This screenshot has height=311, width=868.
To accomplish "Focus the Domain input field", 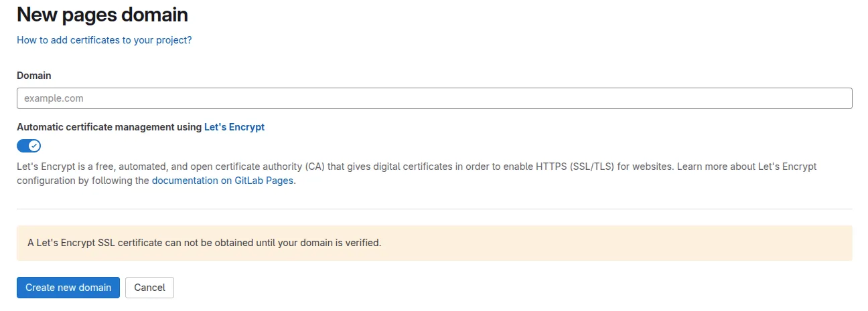I will click(434, 98).
